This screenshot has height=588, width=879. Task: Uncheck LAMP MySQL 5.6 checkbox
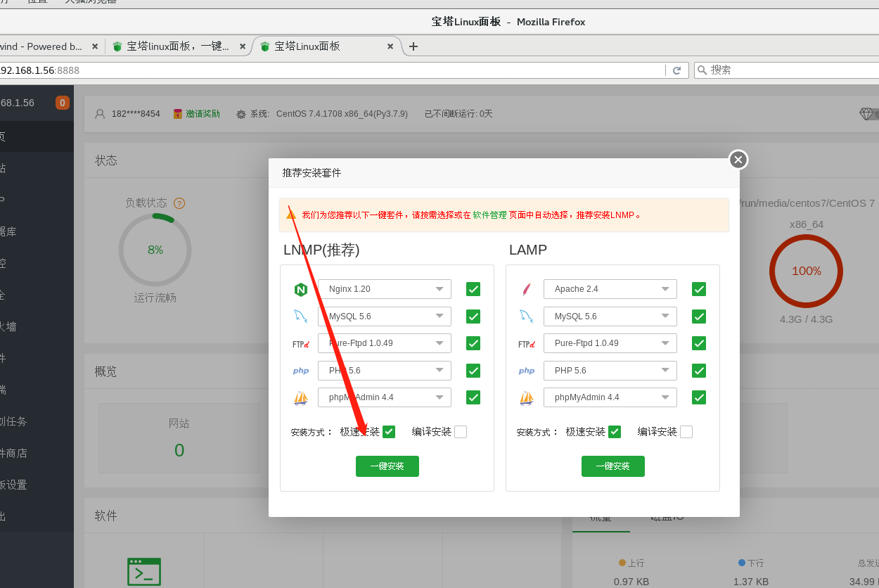(699, 317)
